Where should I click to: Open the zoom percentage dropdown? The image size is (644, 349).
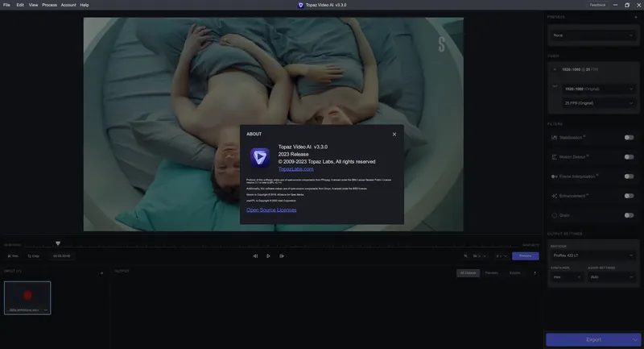pos(479,256)
